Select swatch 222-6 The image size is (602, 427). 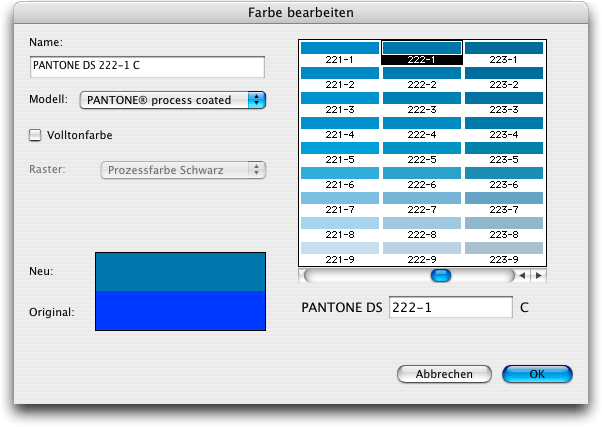tap(422, 178)
